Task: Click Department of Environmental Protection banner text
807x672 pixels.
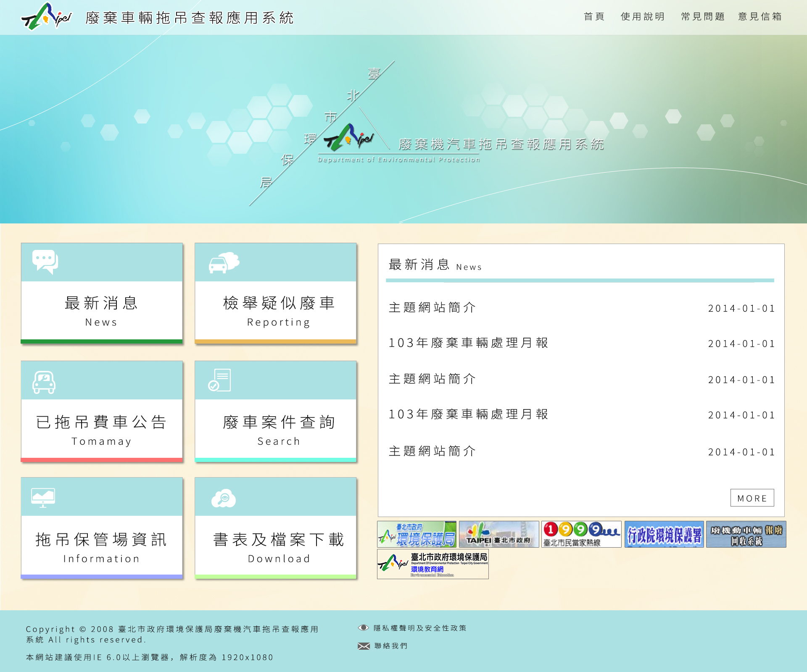Action: (x=399, y=160)
